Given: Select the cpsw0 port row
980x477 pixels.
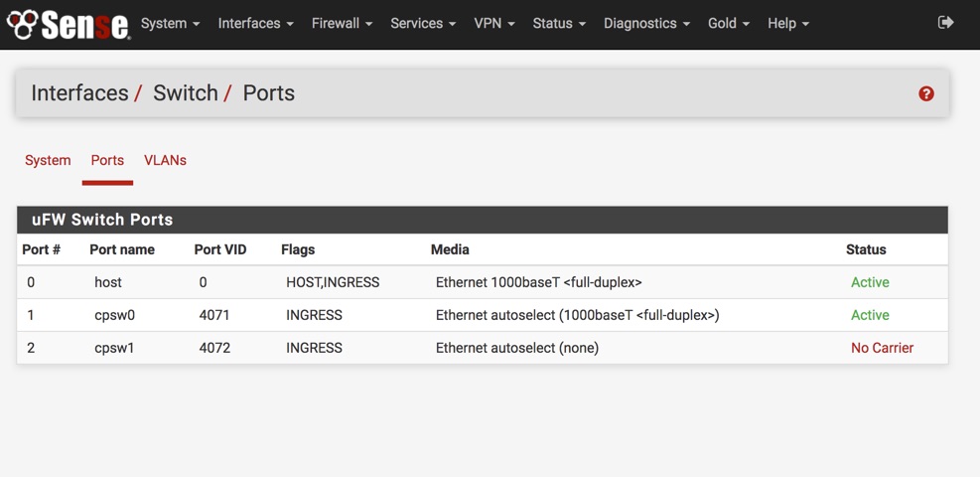Looking at the screenshot, I should [x=114, y=315].
